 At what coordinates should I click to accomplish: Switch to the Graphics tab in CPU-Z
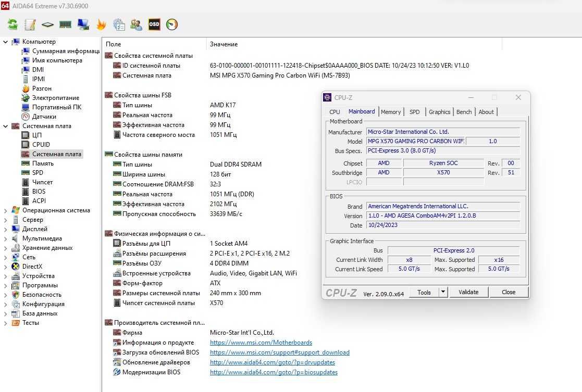point(439,112)
